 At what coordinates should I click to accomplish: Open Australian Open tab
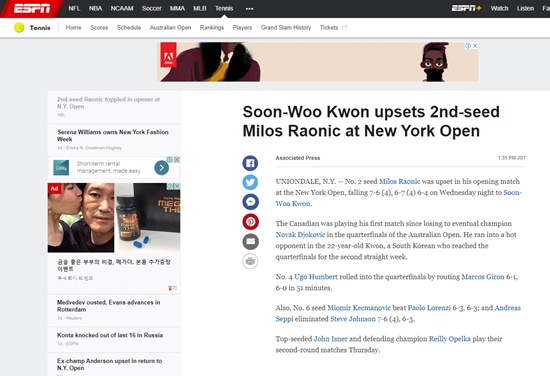[170, 27]
